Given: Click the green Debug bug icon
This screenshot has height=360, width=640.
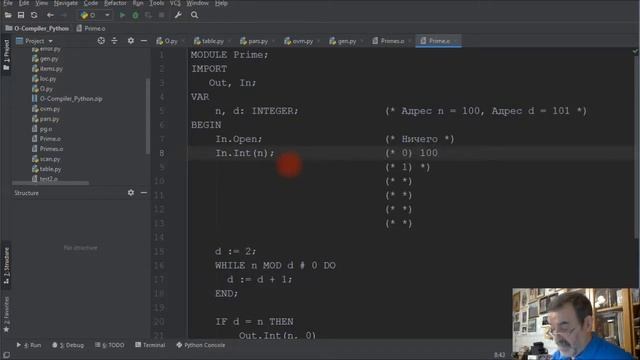Looking at the screenshot, I should pos(135,15).
